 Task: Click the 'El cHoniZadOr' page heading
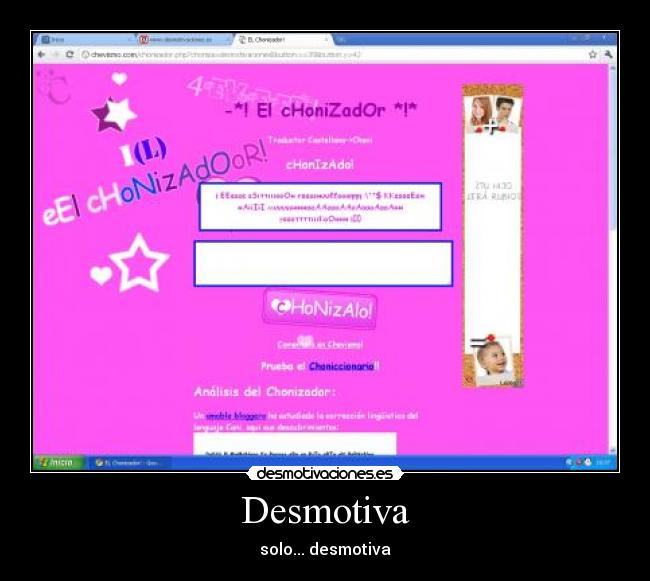[320, 111]
